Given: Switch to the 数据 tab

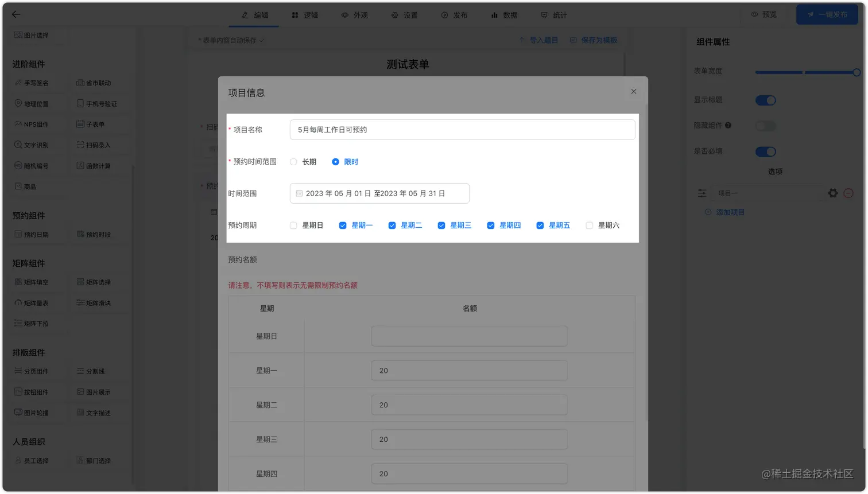Looking at the screenshot, I should click(504, 15).
